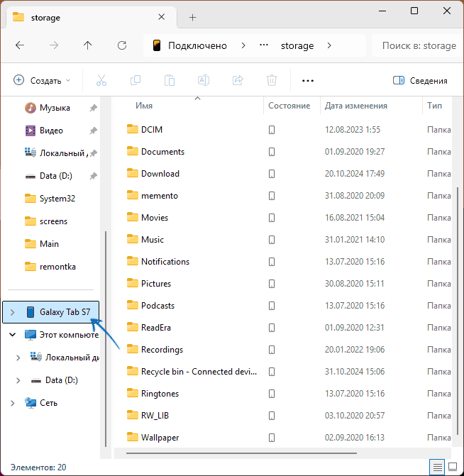Unpin Data (D:) using its pin icon

tap(93, 176)
